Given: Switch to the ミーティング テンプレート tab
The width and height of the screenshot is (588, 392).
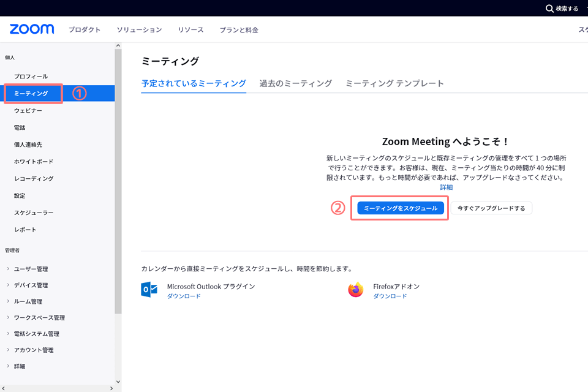Looking at the screenshot, I should [x=395, y=83].
